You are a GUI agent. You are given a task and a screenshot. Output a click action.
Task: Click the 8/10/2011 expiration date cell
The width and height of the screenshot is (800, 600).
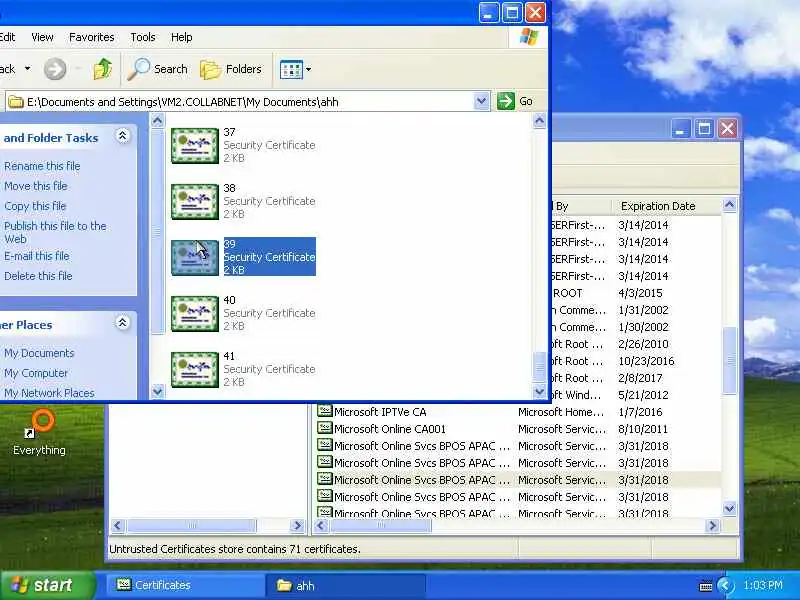coord(643,429)
